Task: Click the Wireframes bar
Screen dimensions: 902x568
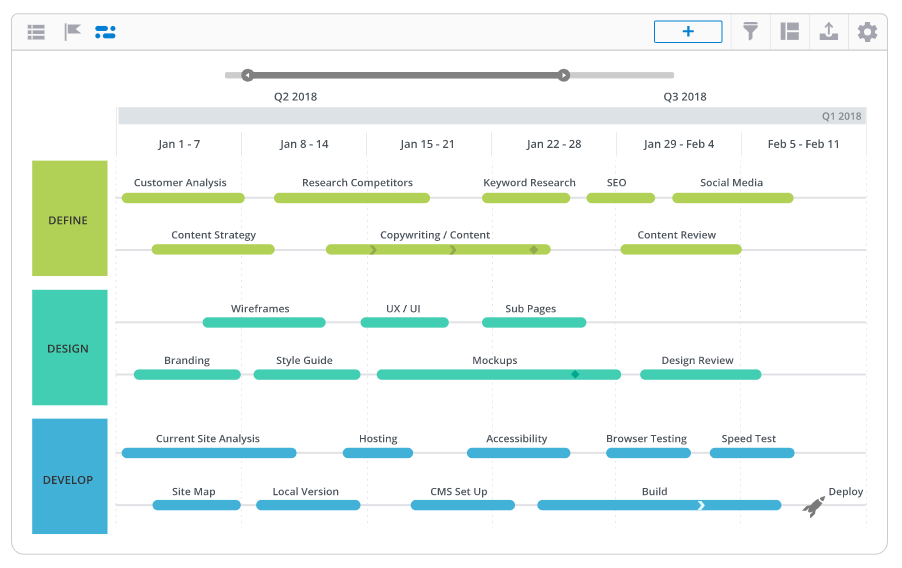Action: (264, 323)
